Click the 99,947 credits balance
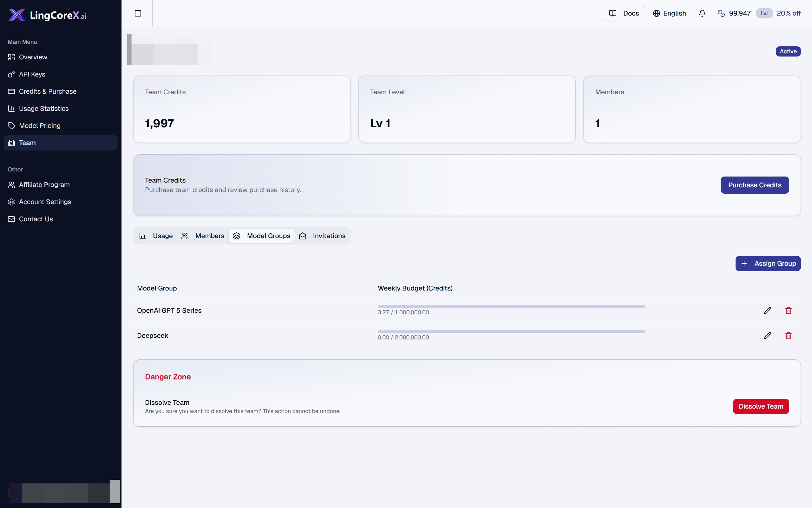This screenshot has width=812, height=508. coord(740,13)
